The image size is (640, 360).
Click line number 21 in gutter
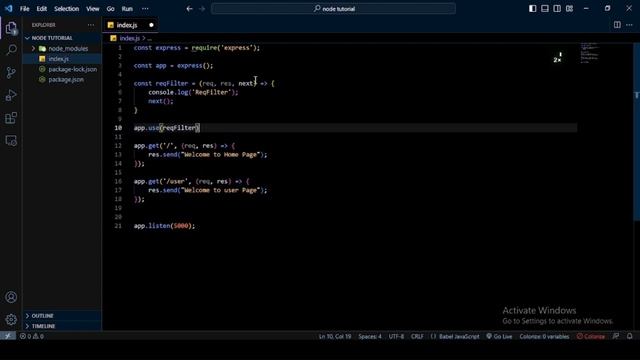click(118, 226)
